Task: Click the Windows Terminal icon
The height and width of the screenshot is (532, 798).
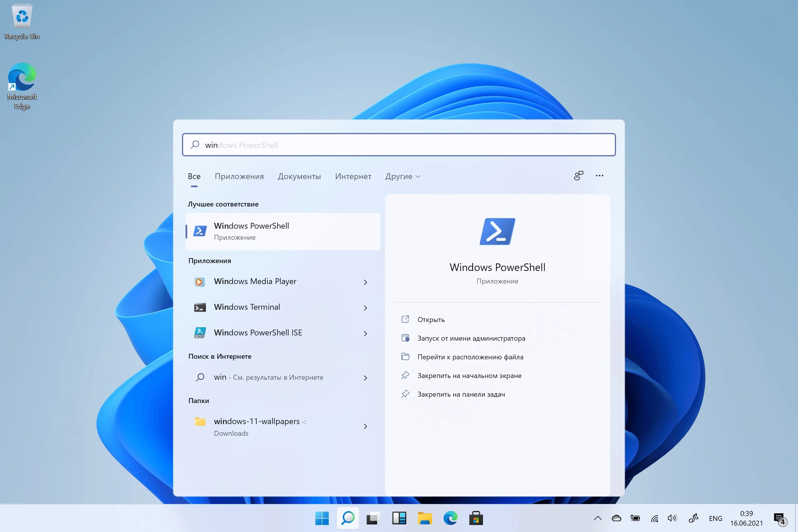Action: [x=200, y=307]
